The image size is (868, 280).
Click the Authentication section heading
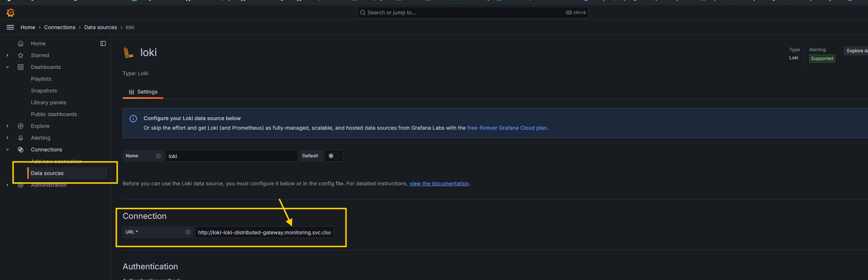coord(150,266)
